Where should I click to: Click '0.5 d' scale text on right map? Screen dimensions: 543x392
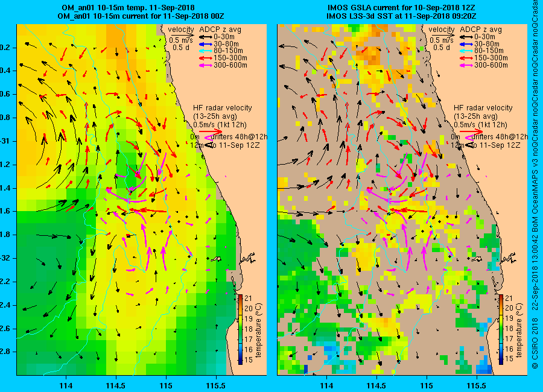[x=442, y=48]
